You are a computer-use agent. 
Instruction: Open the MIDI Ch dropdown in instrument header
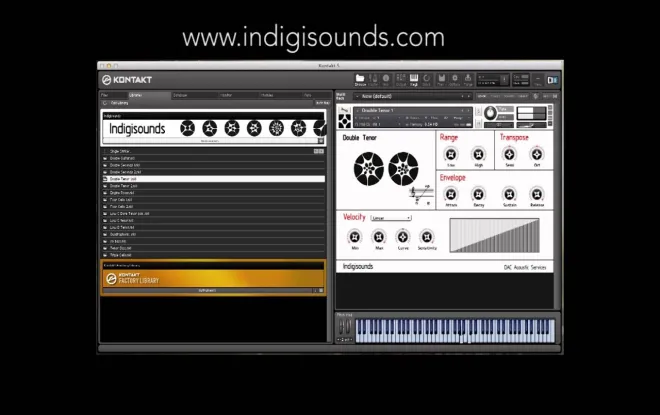click(378, 125)
